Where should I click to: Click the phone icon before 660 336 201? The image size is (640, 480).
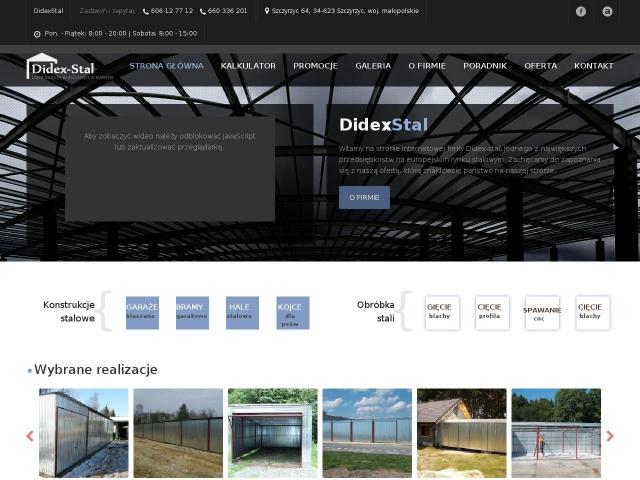[203, 11]
